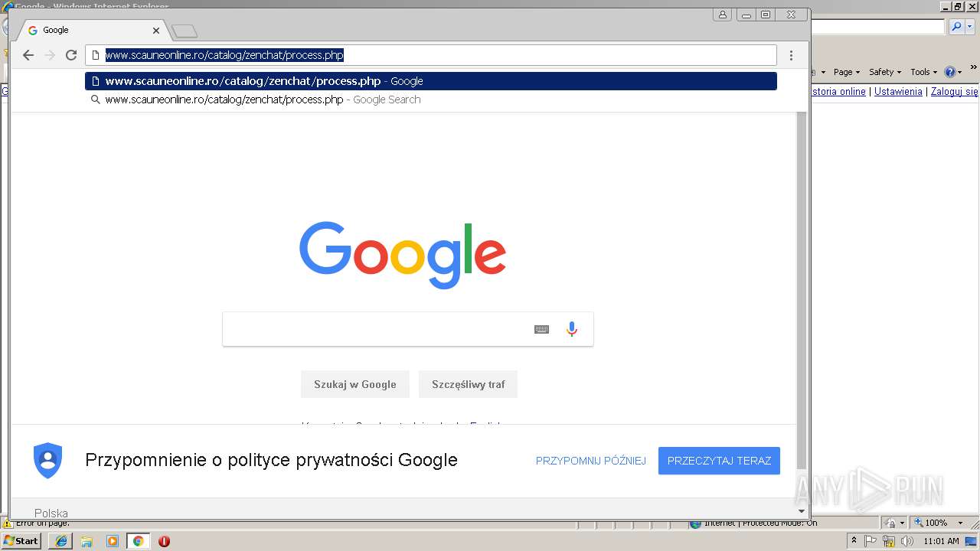Click the IE search input field
The height and width of the screenshot is (551, 980).
878,27
